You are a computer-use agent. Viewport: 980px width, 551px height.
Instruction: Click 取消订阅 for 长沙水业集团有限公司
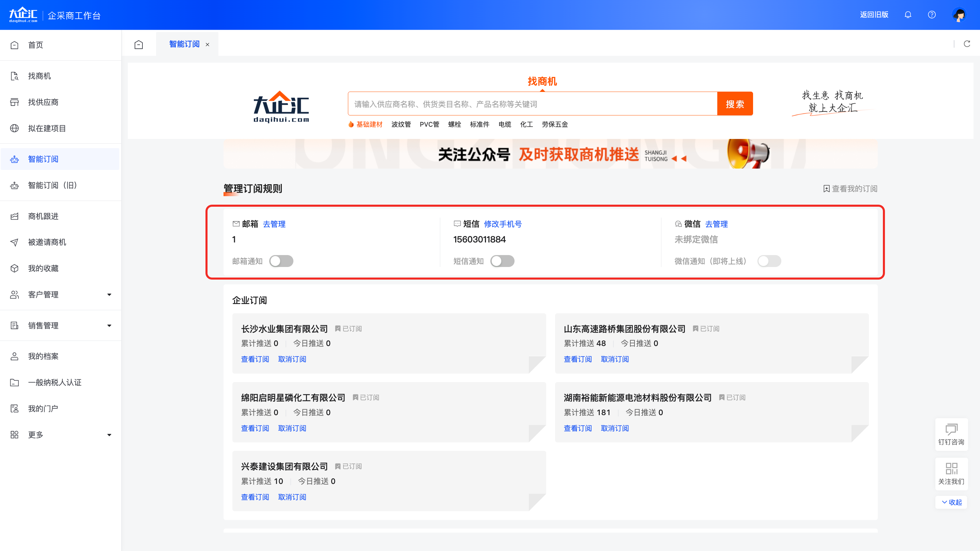click(x=292, y=359)
